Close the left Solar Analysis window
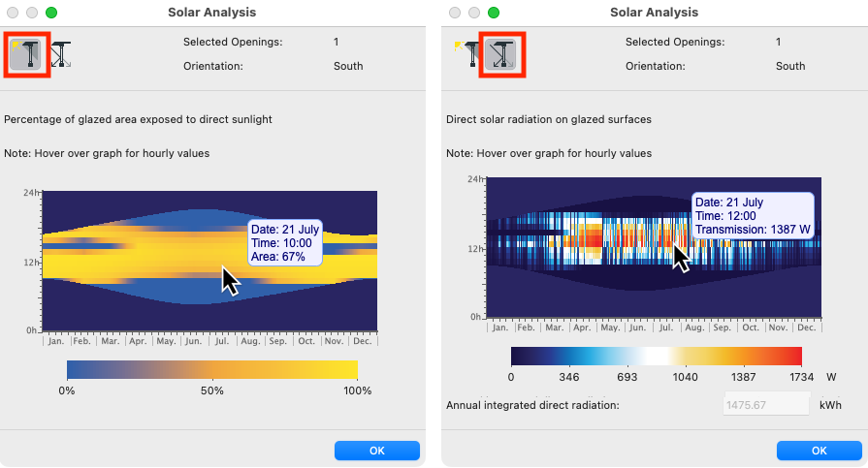 [13, 13]
